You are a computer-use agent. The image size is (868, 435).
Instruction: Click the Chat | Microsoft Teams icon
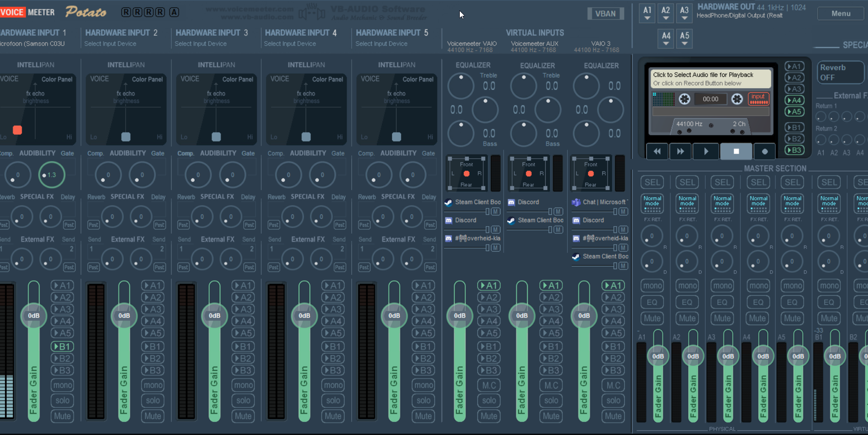(576, 202)
